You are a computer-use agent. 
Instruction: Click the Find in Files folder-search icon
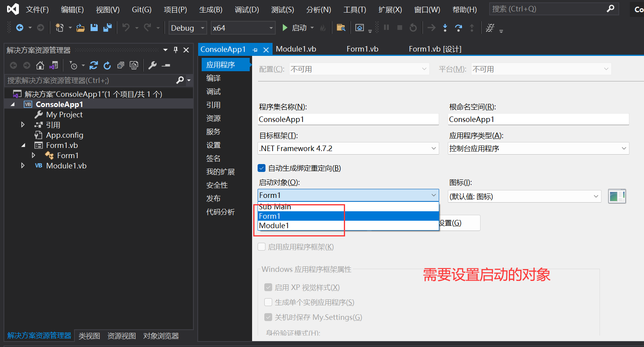pyautogui.click(x=341, y=28)
